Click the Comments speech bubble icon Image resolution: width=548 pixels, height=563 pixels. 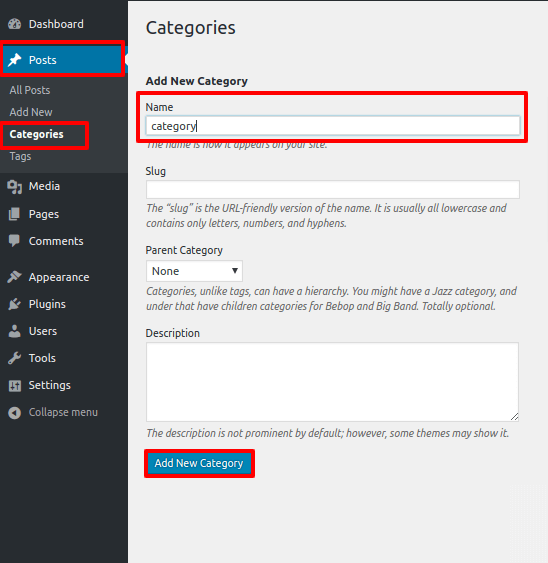tap(14, 241)
